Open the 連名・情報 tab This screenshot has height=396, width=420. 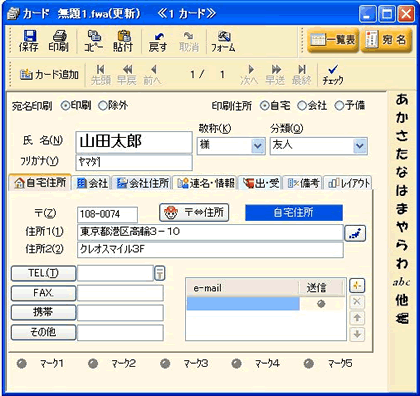pos(205,183)
